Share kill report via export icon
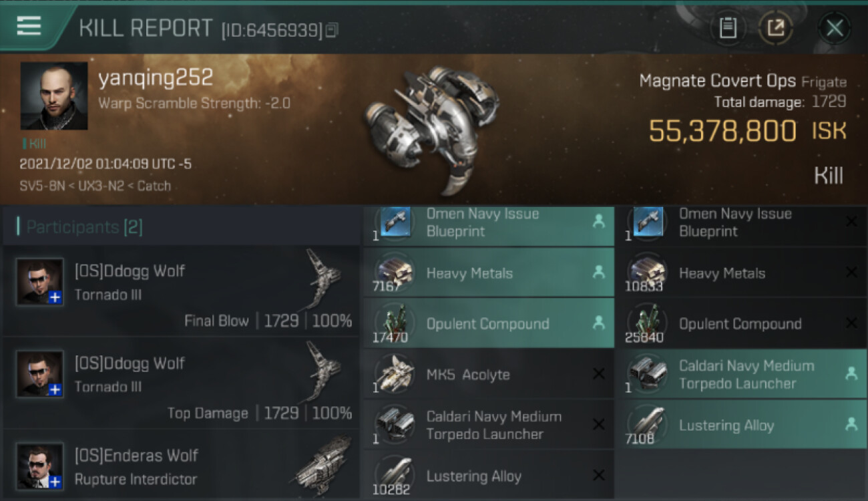 point(776,28)
